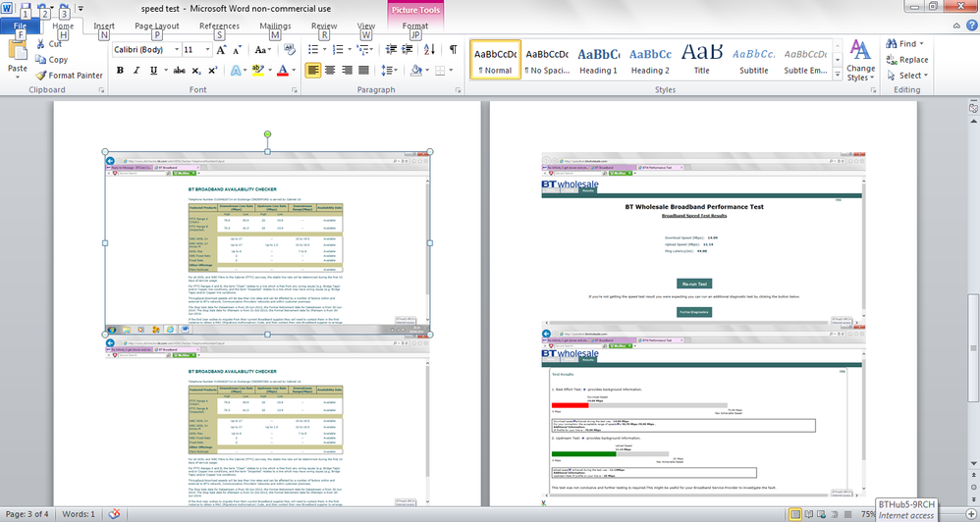
Task: Open the Picture Tools Format tab
Action: (415, 26)
